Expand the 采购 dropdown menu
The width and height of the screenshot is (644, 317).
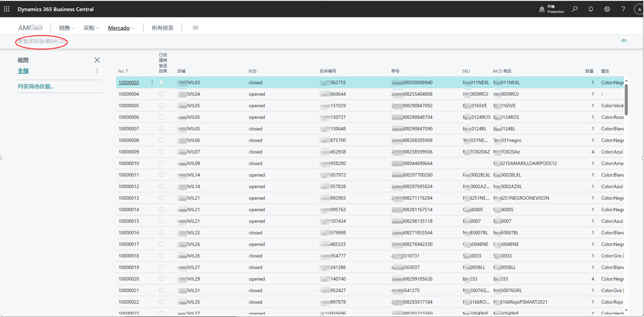91,28
